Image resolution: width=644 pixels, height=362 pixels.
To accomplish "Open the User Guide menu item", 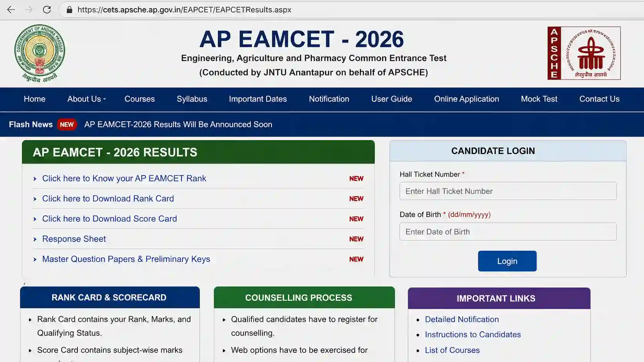I will tap(392, 99).
